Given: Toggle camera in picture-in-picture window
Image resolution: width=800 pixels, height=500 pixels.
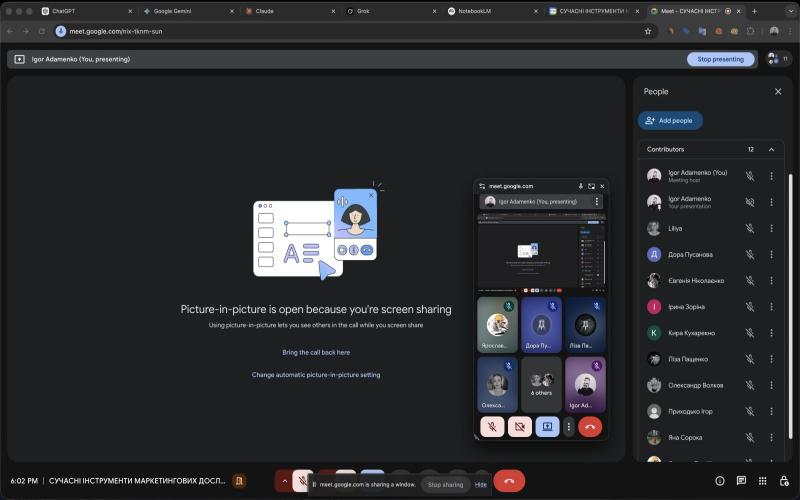Looking at the screenshot, I should [x=519, y=427].
